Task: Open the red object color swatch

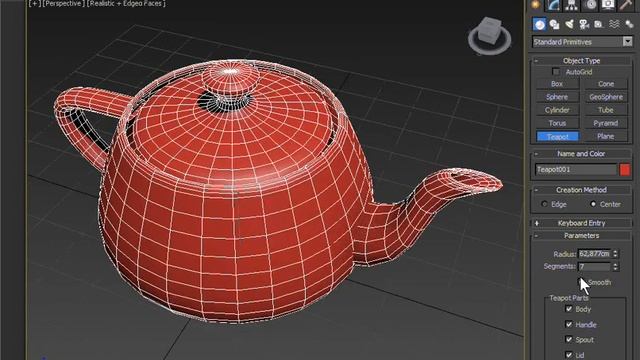Action: pos(624,169)
